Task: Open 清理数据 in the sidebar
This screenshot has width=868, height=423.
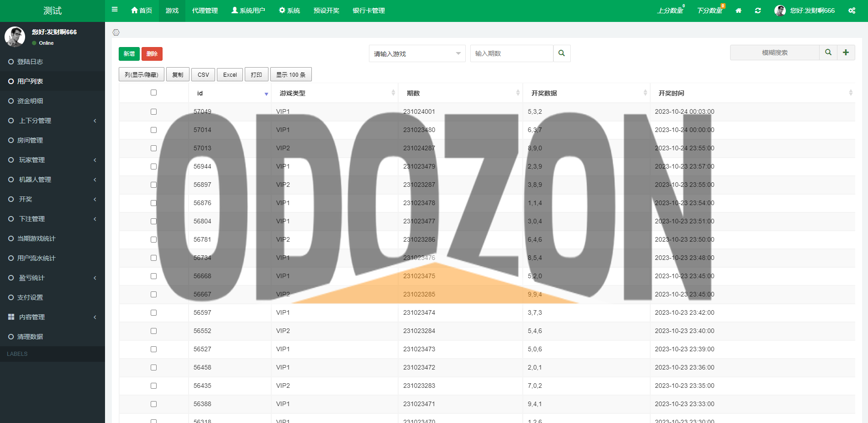Action: (x=53, y=337)
